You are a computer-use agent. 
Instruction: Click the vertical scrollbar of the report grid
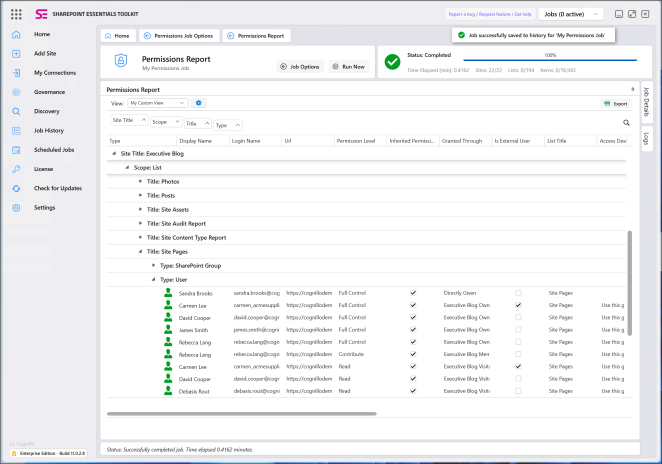tap(629, 283)
